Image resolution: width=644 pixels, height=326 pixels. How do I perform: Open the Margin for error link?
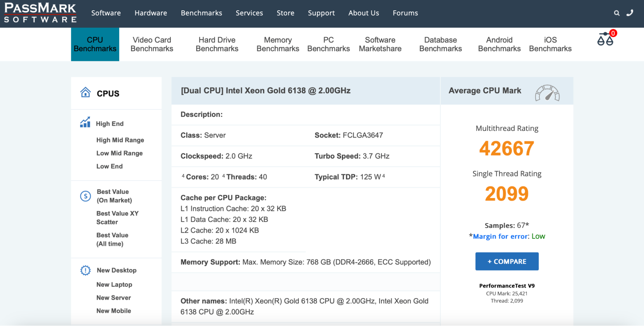[501, 236]
